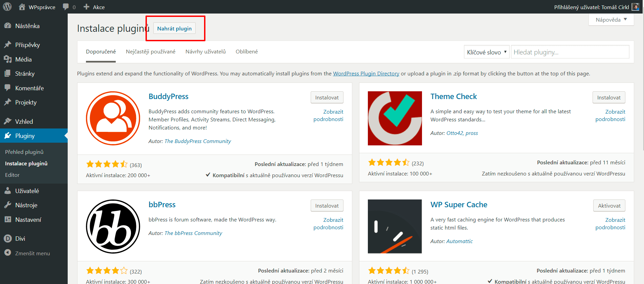Click the WPsprávce home icon

pyautogui.click(x=22, y=7)
